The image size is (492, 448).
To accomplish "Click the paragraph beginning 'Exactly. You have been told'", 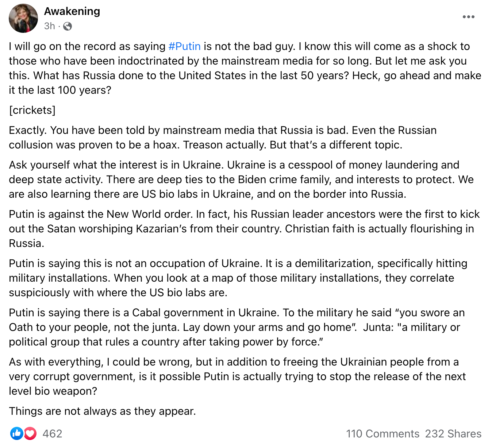I will pyautogui.click(x=223, y=138).
